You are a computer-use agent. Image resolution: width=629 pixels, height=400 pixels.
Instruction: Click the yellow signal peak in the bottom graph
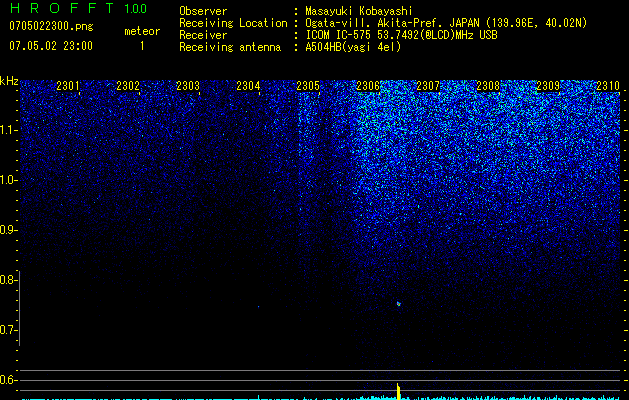point(398,391)
